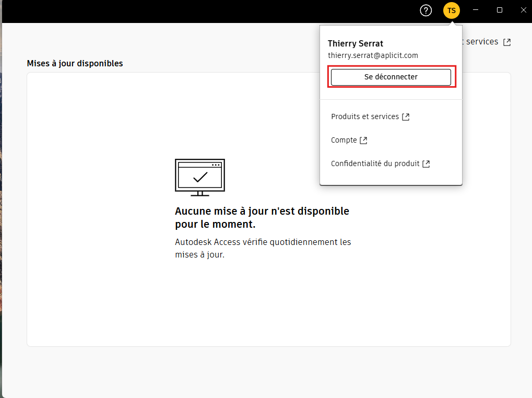Screen dimensions: 532x398
Task: Click the external link icon beside Produits et services
Action: 406,116
